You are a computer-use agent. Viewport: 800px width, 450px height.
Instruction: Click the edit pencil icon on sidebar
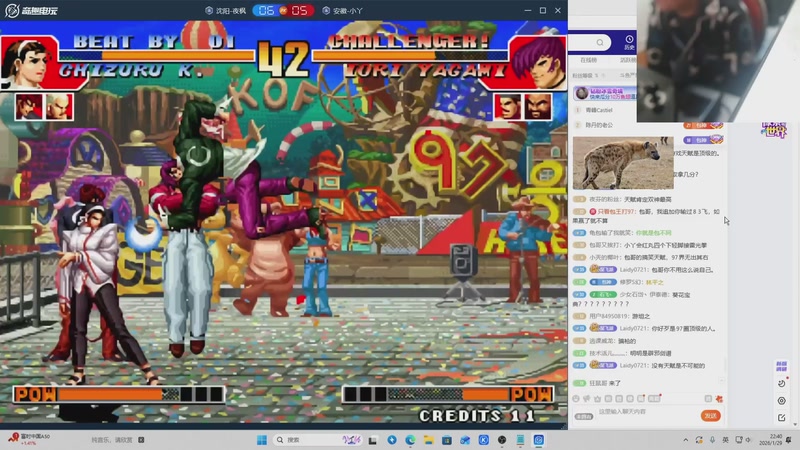coord(781,418)
